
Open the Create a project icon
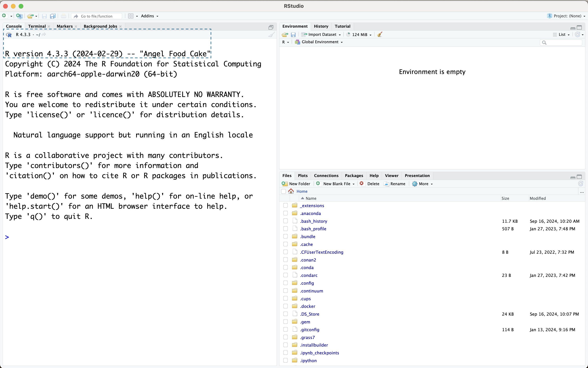[x=19, y=16]
